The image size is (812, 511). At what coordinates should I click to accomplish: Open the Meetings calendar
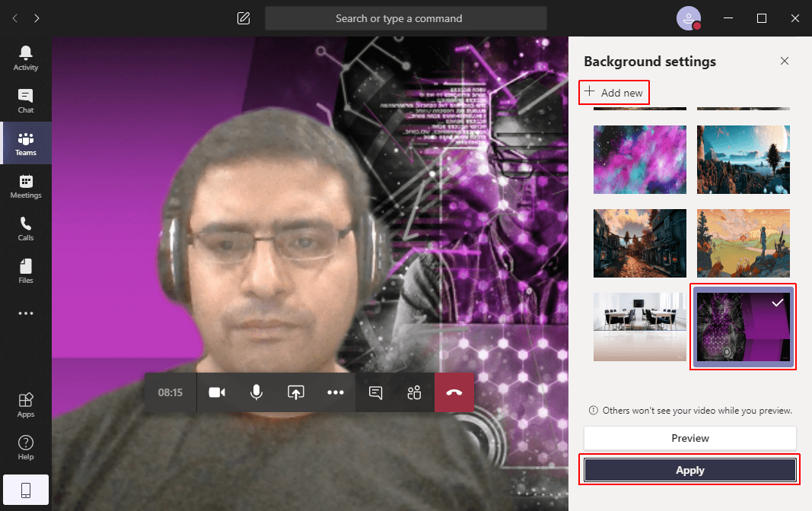click(x=25, y=185)
